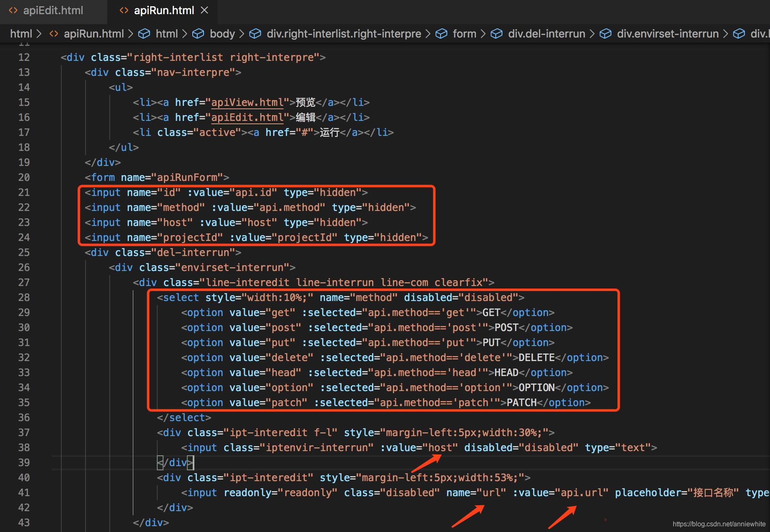The height and width of the screenshot is (532, 770).
Task: Click the cube icon before the div.del-interrun breadcrumb
Action: tap(496, 34)
